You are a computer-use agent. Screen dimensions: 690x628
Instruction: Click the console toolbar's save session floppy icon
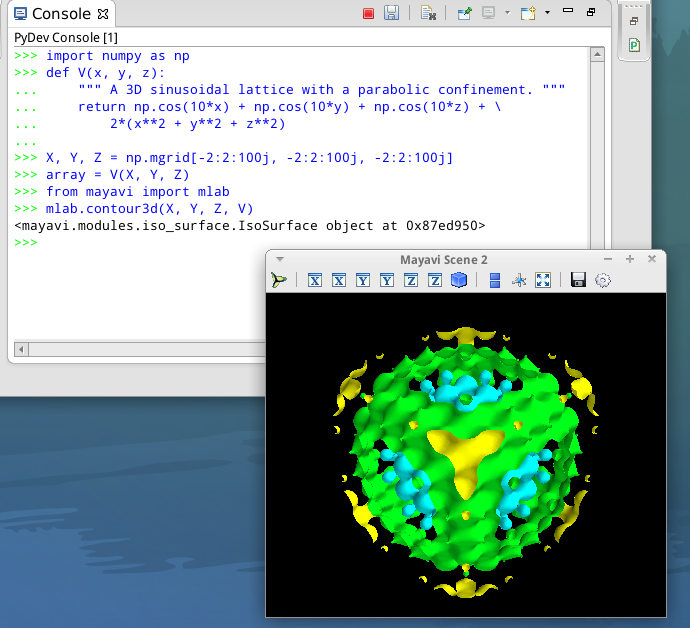click(391, 13)
